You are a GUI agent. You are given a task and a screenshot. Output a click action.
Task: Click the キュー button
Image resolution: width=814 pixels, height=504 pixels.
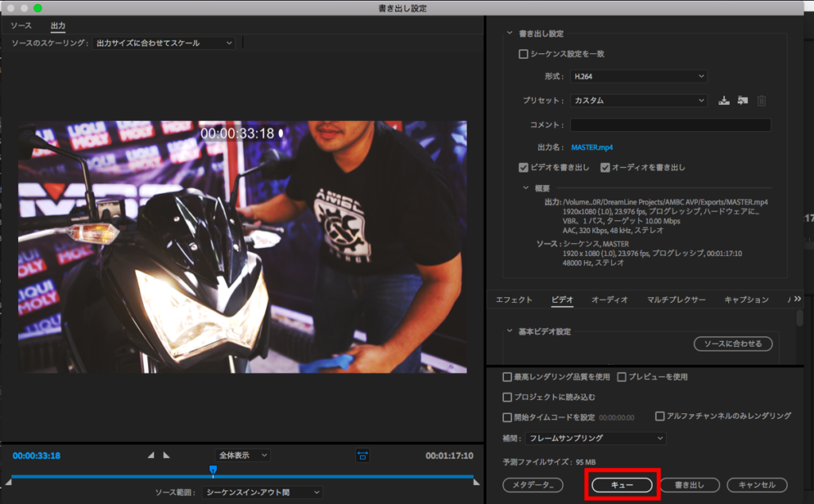tap(622, 484)
